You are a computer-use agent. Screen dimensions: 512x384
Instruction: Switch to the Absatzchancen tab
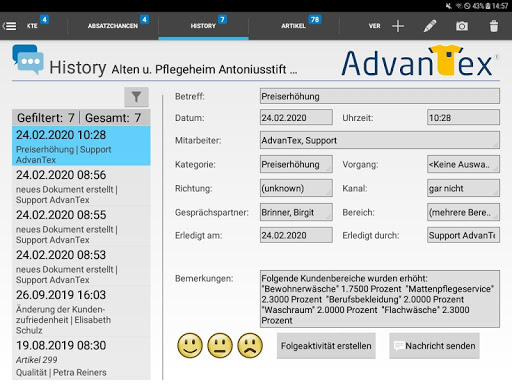[x=113, y=26]
